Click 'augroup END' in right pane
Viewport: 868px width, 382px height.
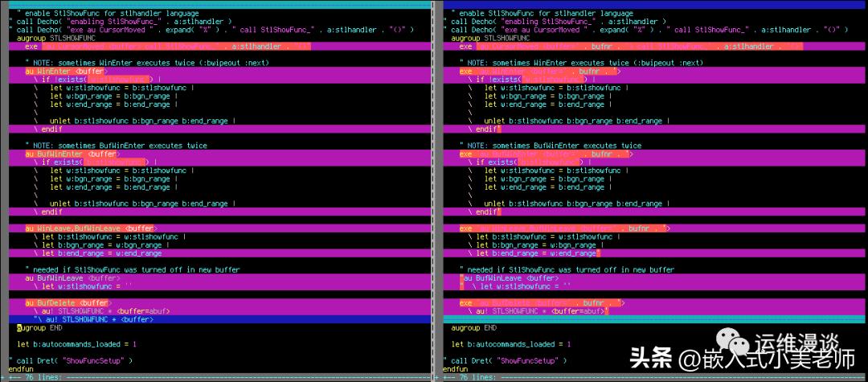474,328
